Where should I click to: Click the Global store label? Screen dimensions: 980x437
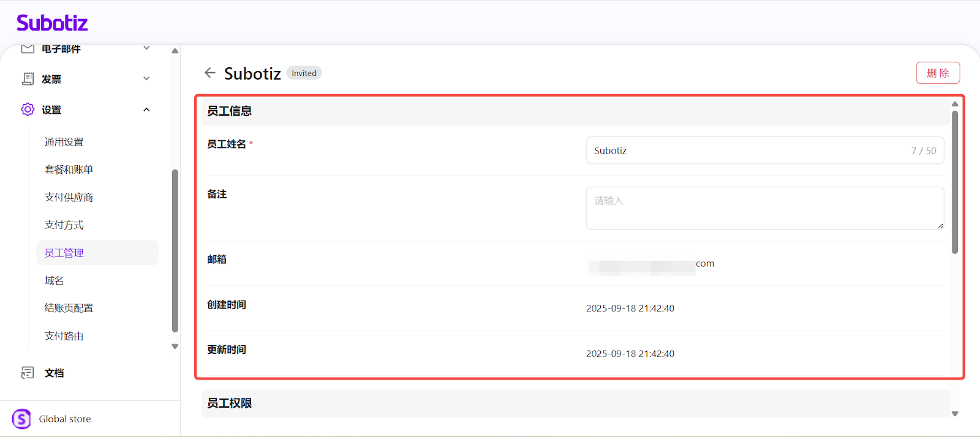coord(65,419)
